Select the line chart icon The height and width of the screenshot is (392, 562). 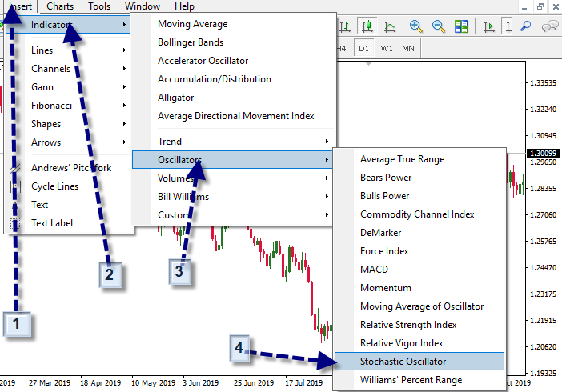(390, 26)
